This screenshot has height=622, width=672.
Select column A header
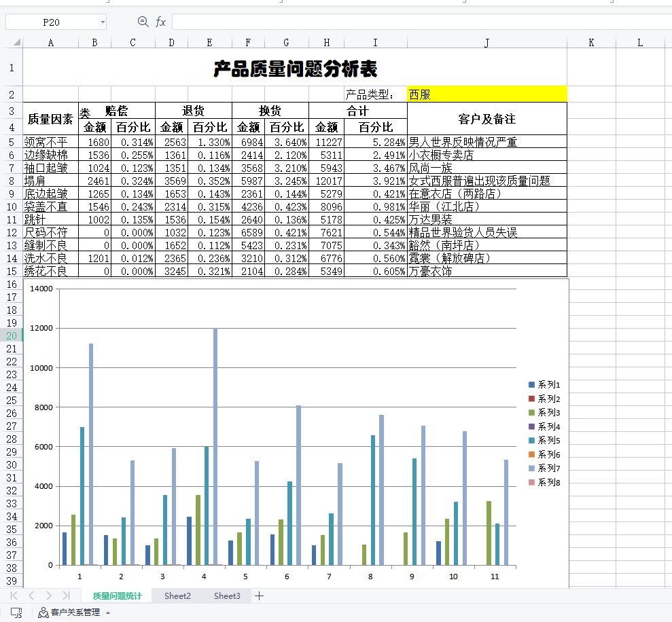pos(50,42)
